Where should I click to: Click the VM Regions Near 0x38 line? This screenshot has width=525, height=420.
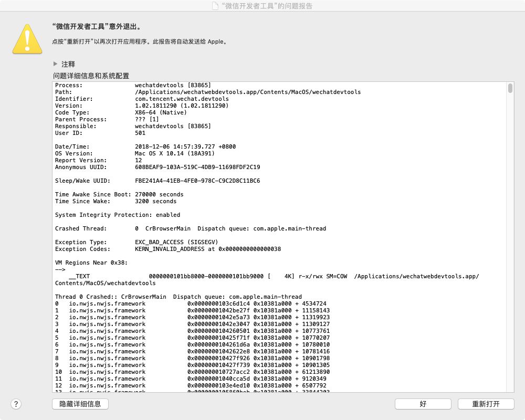(91, 262)
